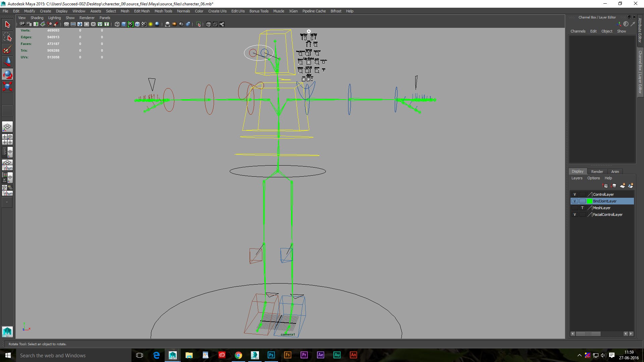Open the Attribute Editor side tab
Viewport: 644px width, 362px height.
click(x=640, y=30)
